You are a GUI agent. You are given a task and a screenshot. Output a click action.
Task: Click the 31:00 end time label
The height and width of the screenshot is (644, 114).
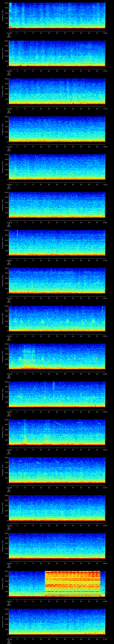click(x=105, y=639)
